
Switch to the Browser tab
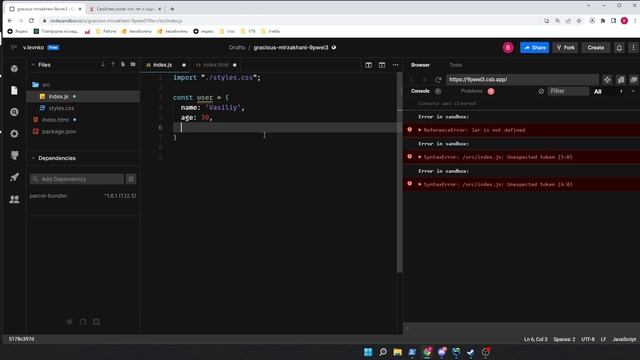pyautogui.click(x=420, y=65)
